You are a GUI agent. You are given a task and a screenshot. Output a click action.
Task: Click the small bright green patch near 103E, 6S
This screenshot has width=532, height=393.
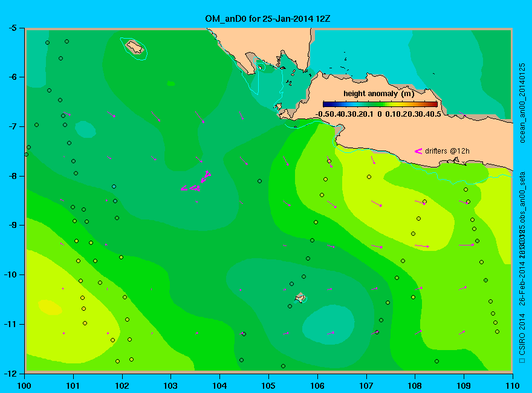pos(170,83)
